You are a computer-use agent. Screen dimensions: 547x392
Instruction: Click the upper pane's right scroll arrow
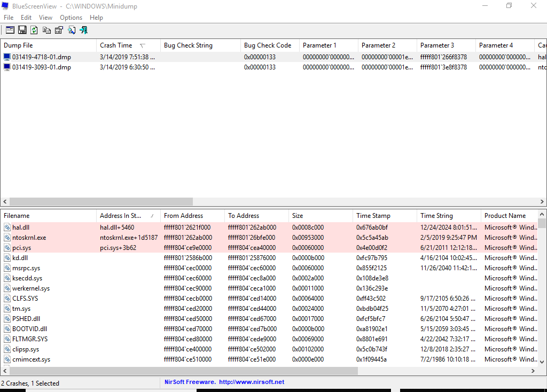[x=542, y=201]
